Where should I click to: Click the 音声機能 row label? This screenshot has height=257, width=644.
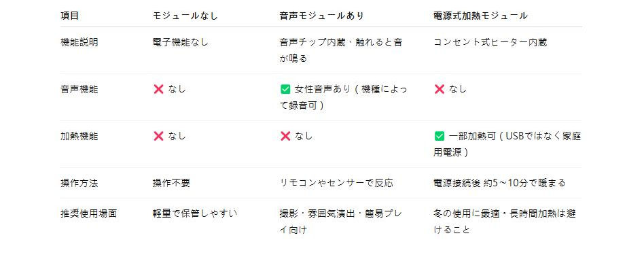79,89
